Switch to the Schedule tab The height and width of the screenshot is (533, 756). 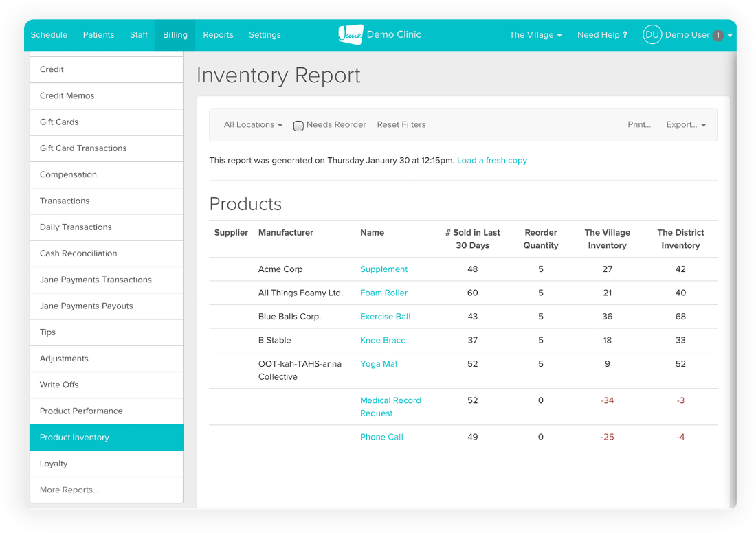pos(49,35)
